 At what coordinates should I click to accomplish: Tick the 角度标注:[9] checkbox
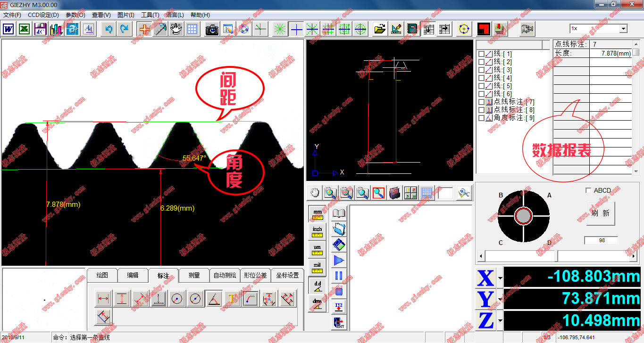(x=481, y=118)
